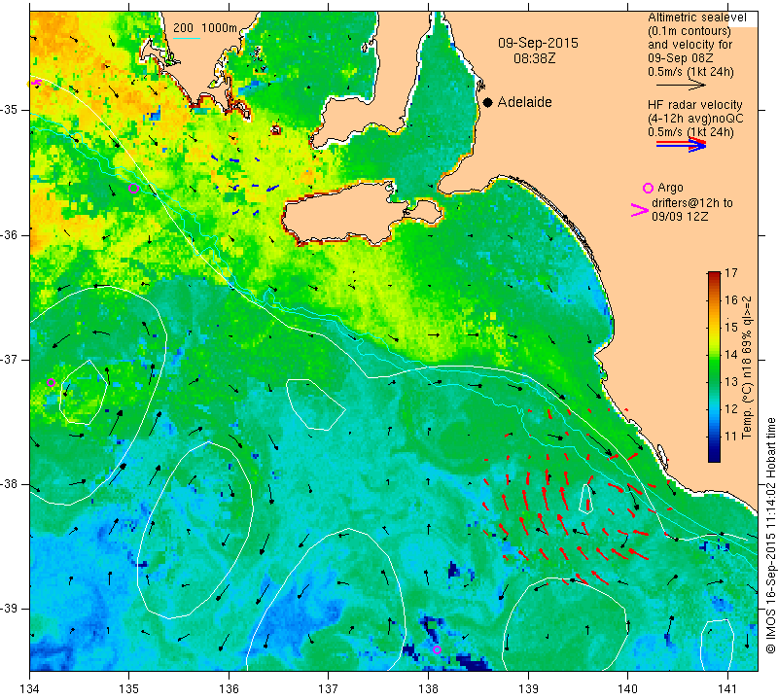This screenshot has height=700, width=778.
Task: Click the 'Temp. (°C) n18 69% ql>=2' label
Action: [x=746, y=367]
